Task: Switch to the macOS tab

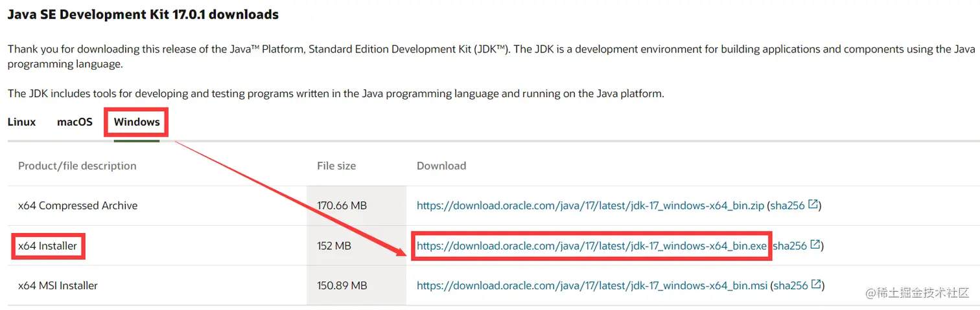Action: tap(75, 122)
